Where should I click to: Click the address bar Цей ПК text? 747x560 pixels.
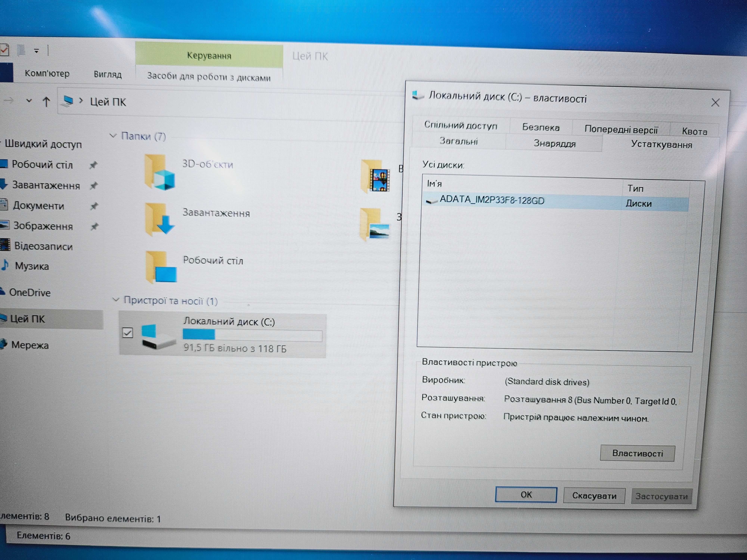(x=108, y=102)
